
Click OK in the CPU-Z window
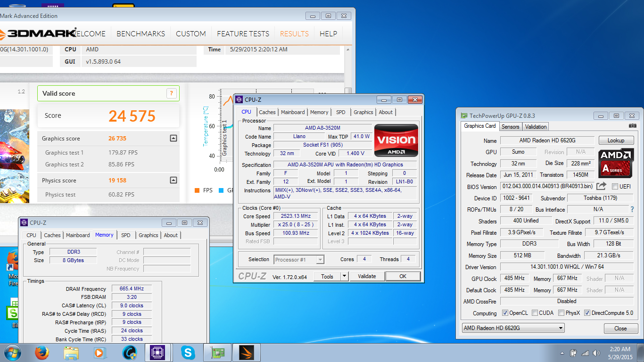403,276
